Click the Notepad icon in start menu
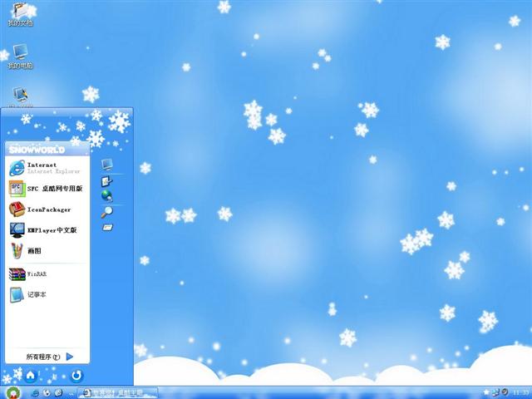This screenshot has height=399, width=532. click(x=17, y=294)
